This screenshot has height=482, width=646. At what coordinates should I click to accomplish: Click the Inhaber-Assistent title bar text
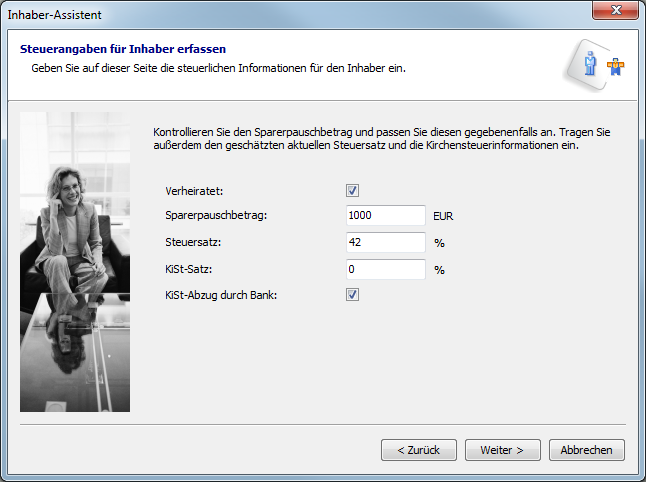tap(55, 14)
